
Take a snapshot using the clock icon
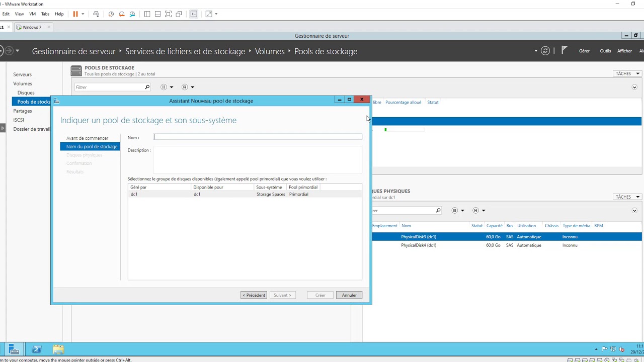pyautogui.click(x=111, y=14)
